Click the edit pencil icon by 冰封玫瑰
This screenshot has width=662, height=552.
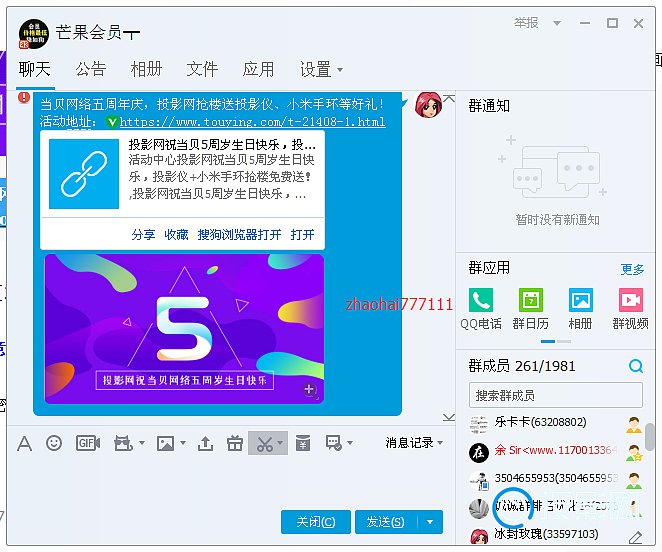click(x=635, y=537)
